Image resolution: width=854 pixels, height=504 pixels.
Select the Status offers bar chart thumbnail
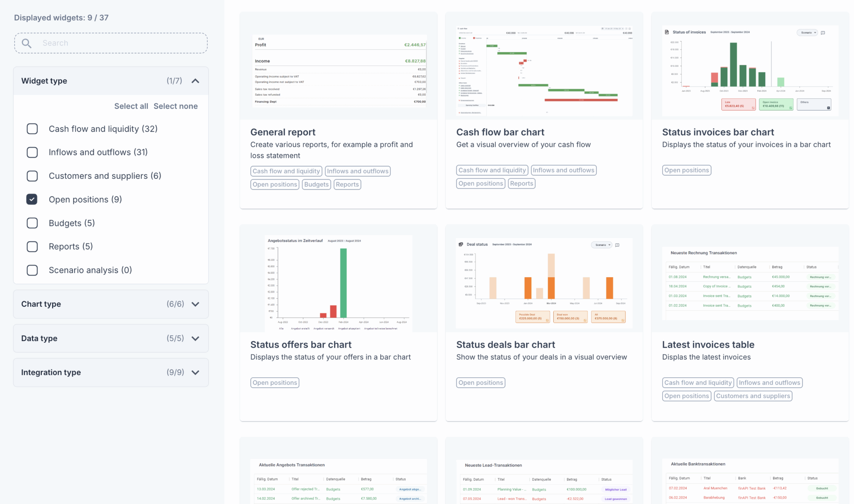click(339, 283)
